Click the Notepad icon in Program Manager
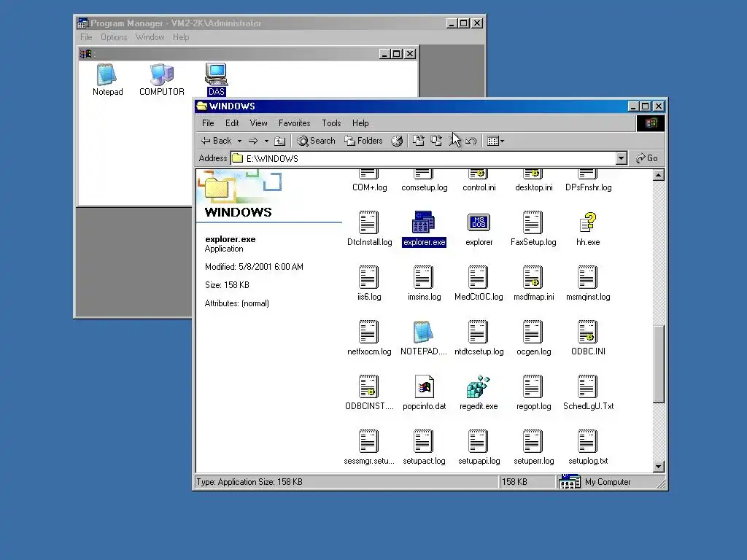Image resolution: width=747 pixels, height=560 pixels. tap(107, 75)
